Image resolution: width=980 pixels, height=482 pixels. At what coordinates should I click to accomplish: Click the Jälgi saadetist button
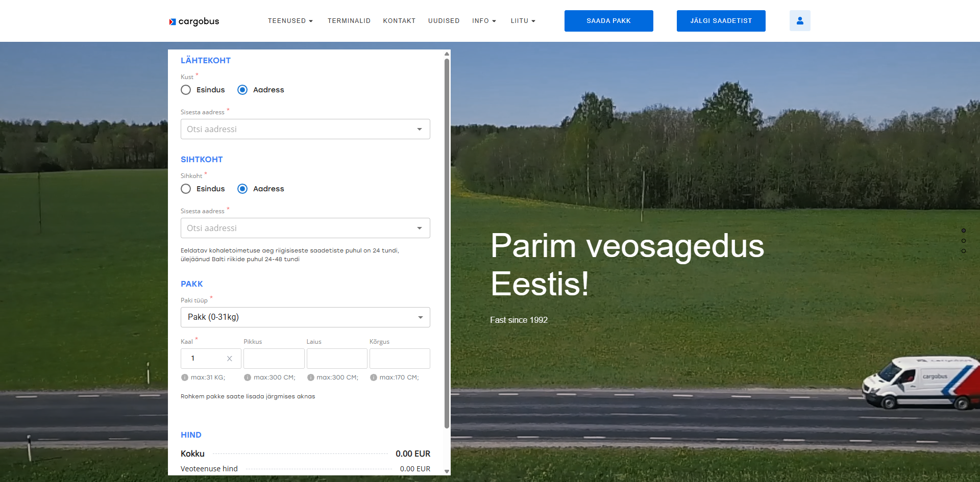click(x=721, y=21)
